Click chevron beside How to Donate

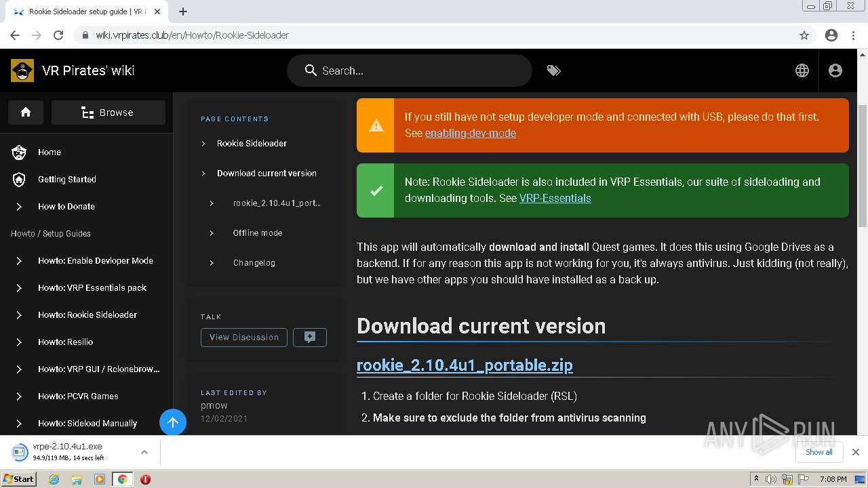(19, 207)
